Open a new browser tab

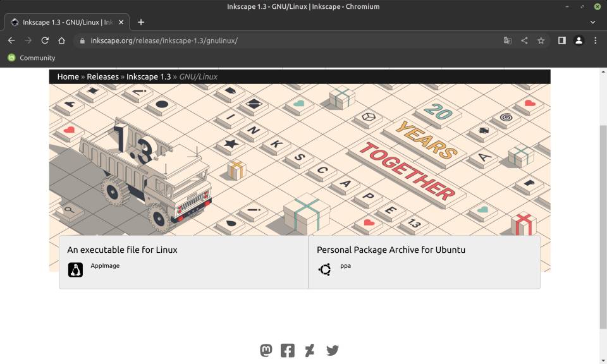[x=141, y=22]
